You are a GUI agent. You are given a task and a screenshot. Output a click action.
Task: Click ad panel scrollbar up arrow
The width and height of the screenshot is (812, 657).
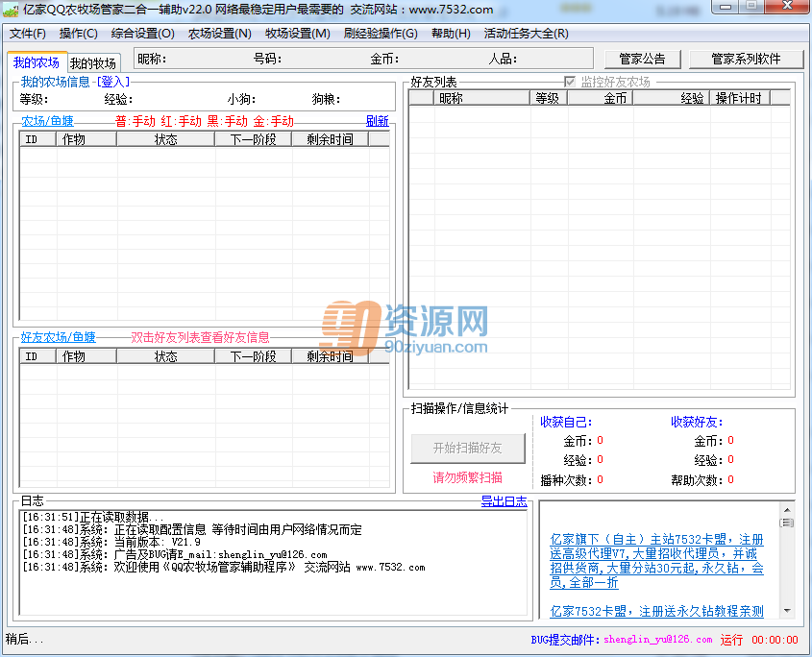coord(787,510)
